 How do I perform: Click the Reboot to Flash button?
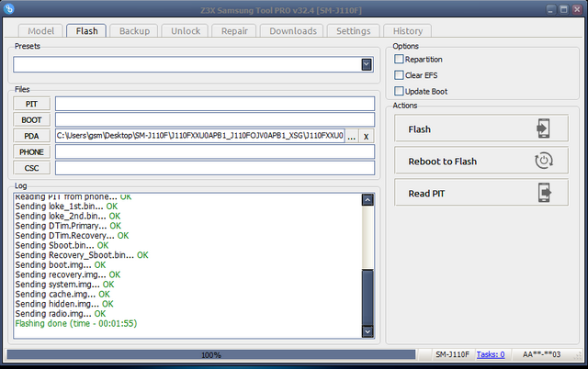tap(481, 161)
